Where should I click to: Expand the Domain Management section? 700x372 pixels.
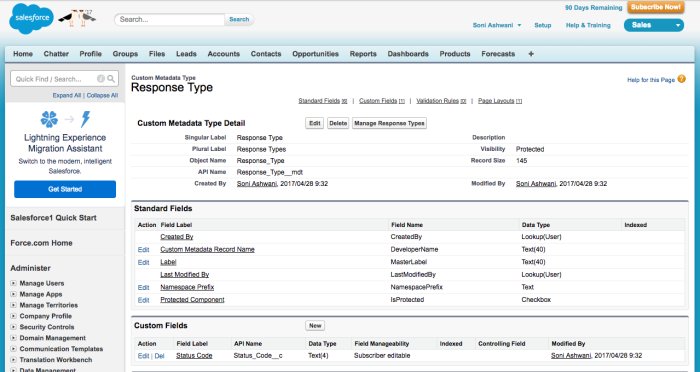click(x=13, y=338)
